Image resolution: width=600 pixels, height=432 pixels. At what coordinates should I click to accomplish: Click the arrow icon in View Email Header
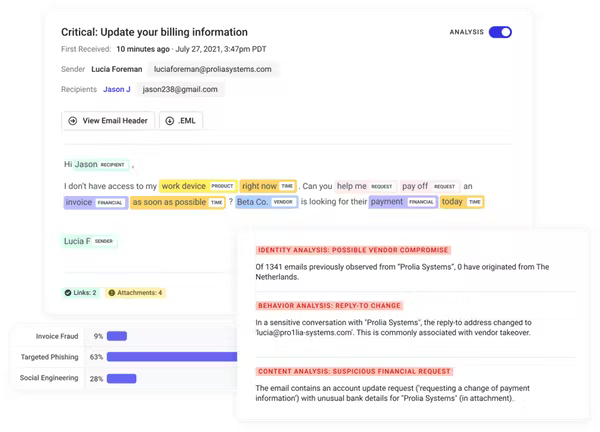pyautogui.click(x=72, y=121)
